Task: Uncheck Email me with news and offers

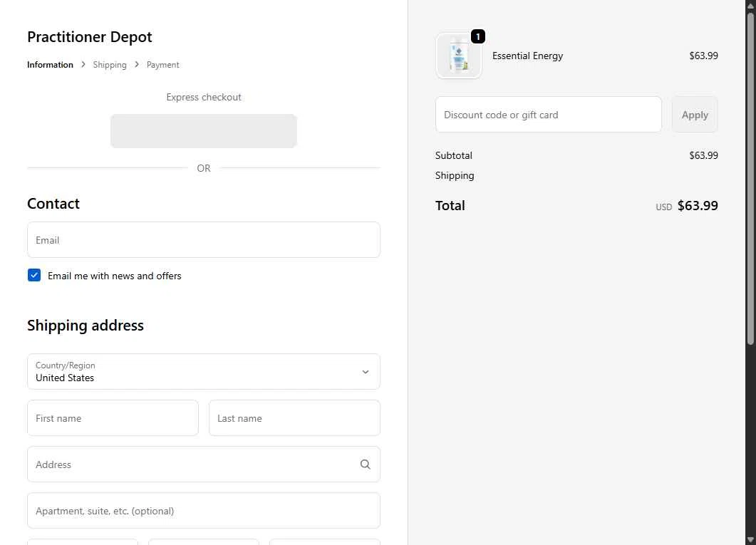Action: point(34,275)
